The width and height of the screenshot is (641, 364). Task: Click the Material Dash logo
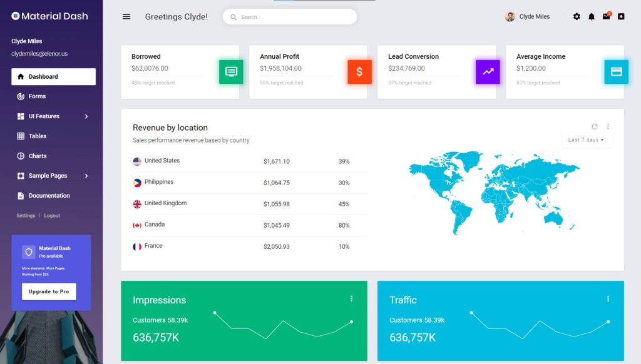click(x=49, y=16)
